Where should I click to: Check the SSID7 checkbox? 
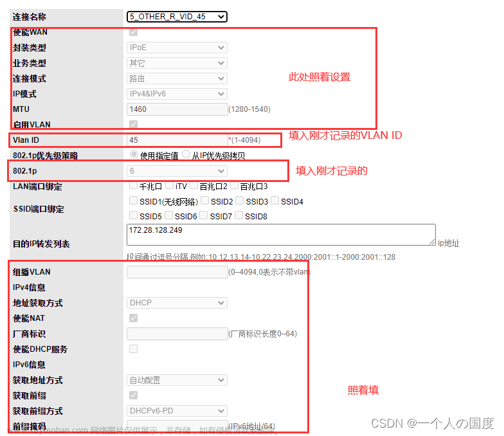point(203,215)
